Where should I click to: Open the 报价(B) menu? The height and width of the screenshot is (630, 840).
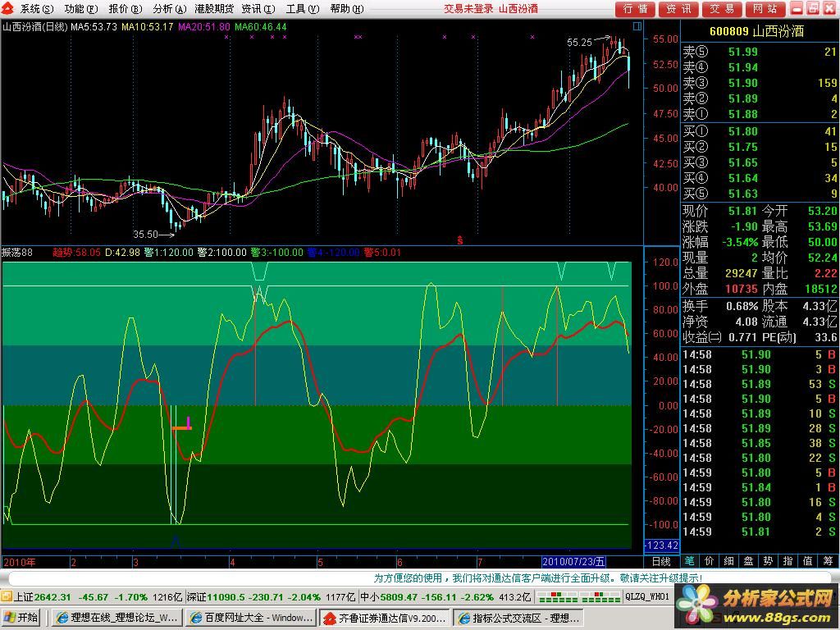125,8
